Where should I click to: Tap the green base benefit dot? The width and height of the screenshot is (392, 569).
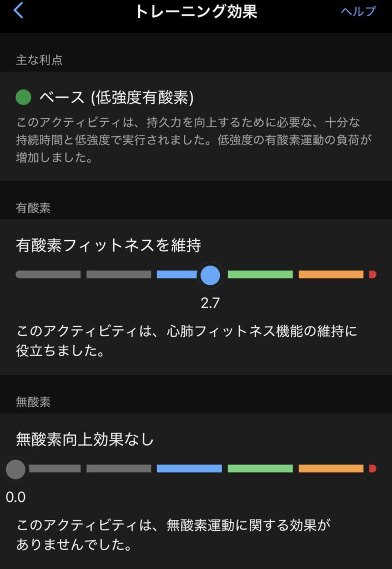coord(23,98)
